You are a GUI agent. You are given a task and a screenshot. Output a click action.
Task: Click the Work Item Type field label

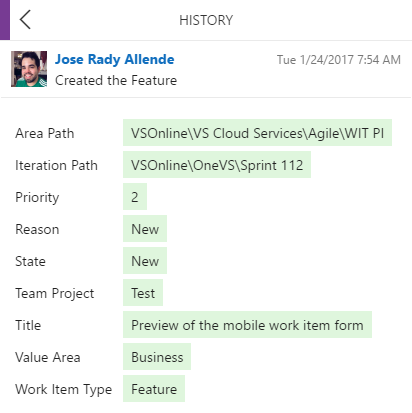[x=63, y=389]
